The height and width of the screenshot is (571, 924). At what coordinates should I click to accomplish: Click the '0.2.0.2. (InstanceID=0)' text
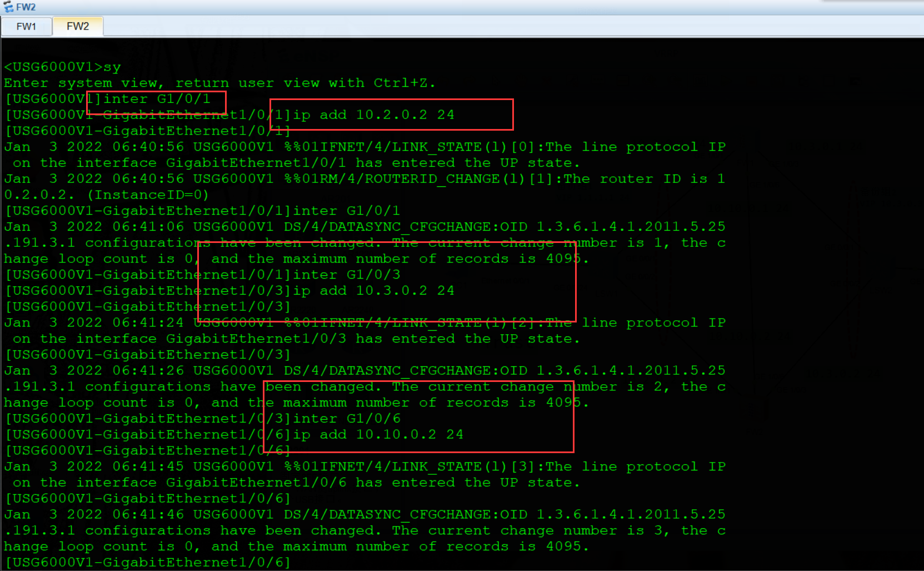(106, 195)
